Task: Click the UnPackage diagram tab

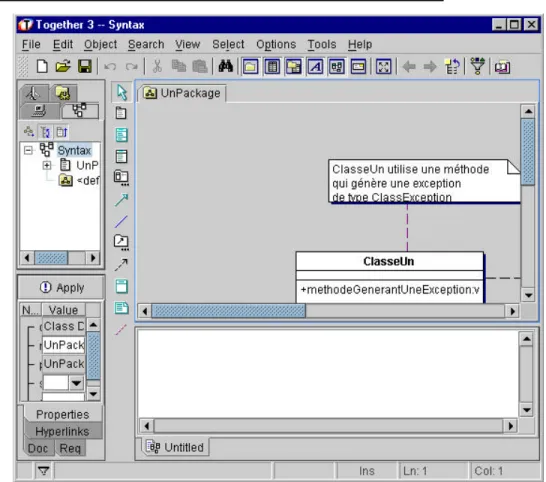Action: click(182, 93)
